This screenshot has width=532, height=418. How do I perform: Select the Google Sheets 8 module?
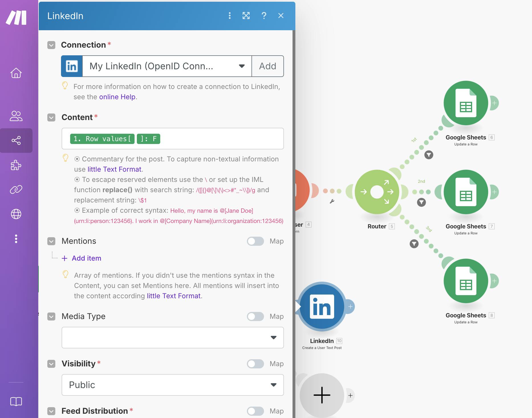(466, 281)
